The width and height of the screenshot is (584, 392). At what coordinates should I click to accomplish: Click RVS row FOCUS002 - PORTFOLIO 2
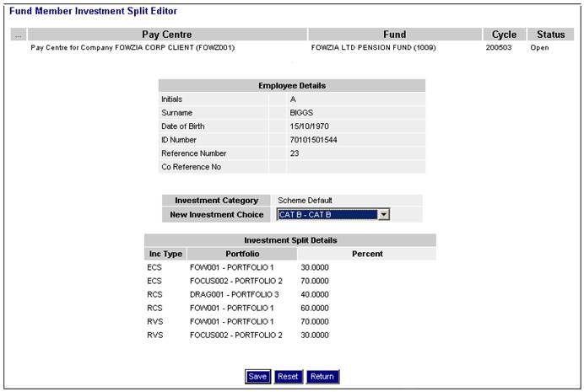(236, 336)
